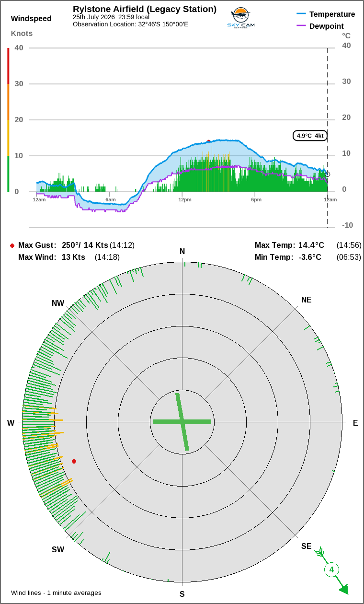Click the 6pm time axis label

click(x=256, y=199)
